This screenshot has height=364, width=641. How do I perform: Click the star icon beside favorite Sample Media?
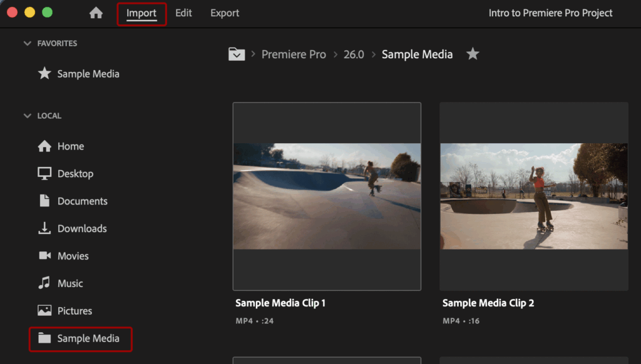click(x=44, y=74)
